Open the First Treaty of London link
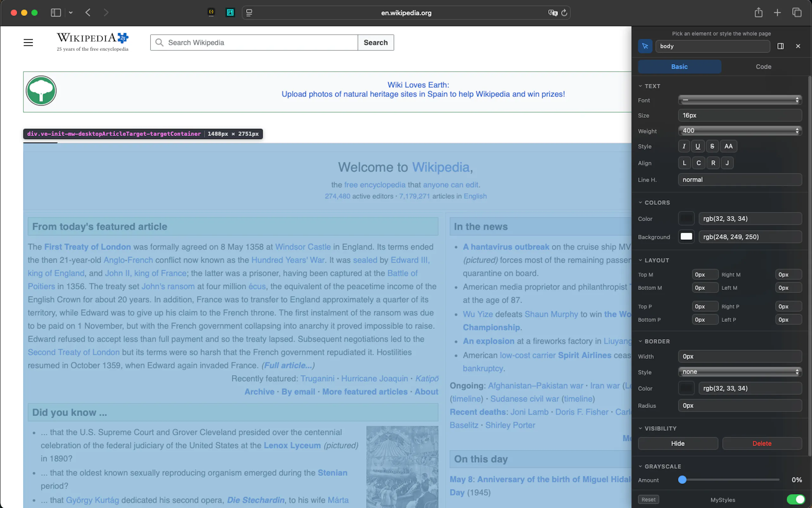Viewport: 812px width, 508px height. click(88, 247)
